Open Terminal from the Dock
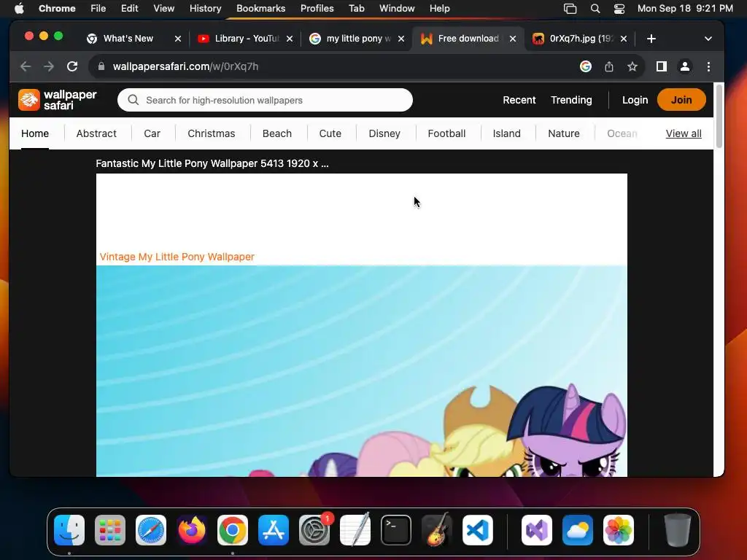The image size is (747, 560). pyautogui.click(x=396, y=530)
